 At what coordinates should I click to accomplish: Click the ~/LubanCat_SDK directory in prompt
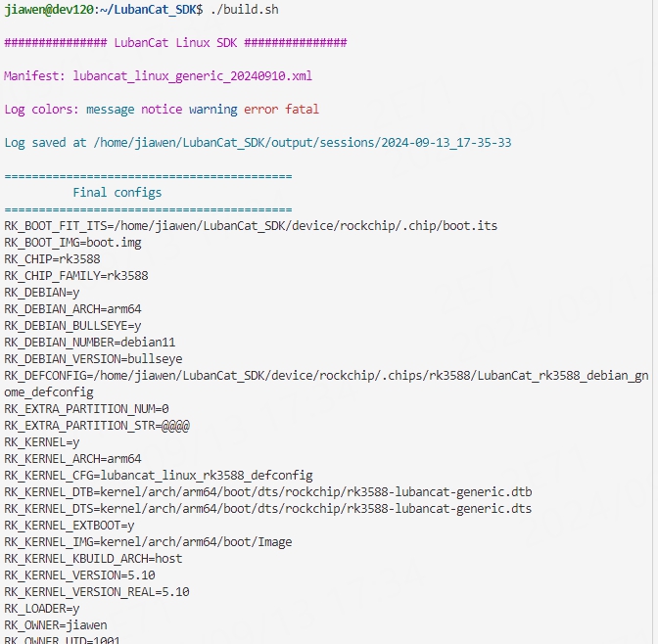148,9
